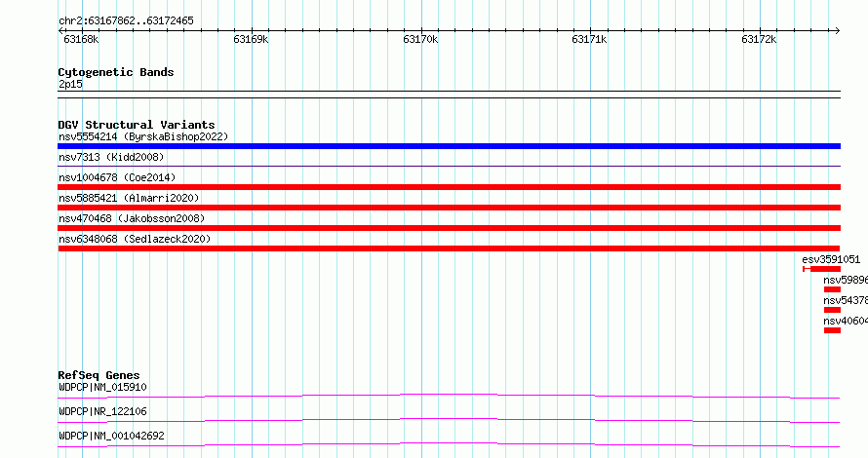The image size is (868, 458).
Task: Click the red bar under nsv40604 label
Action: pyautogui.click(x=832, y=330)
